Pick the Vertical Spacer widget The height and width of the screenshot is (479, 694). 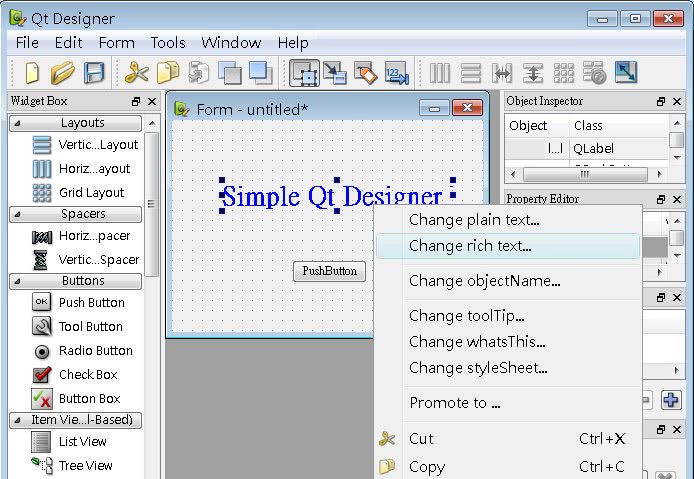click(85, 260)
